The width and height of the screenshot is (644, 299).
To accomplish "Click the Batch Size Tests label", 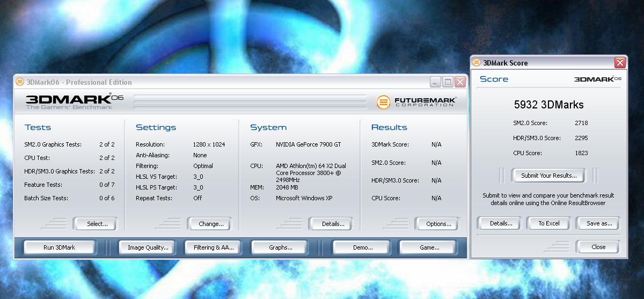I will (x=46, y=198).
